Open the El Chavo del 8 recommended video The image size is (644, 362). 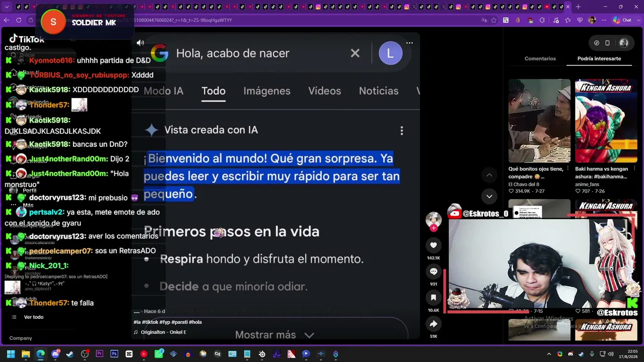tap(539, 121)
